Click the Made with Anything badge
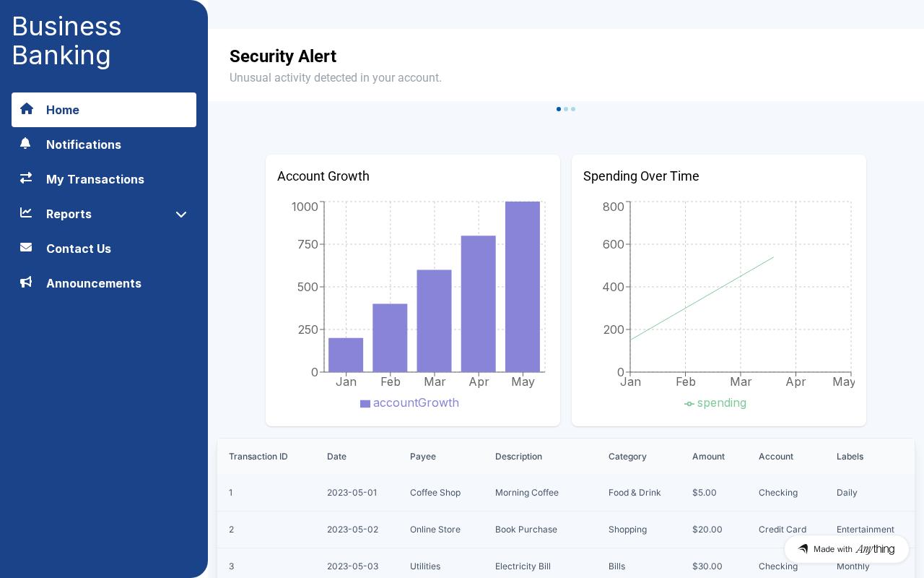 [x=846, y=549]
